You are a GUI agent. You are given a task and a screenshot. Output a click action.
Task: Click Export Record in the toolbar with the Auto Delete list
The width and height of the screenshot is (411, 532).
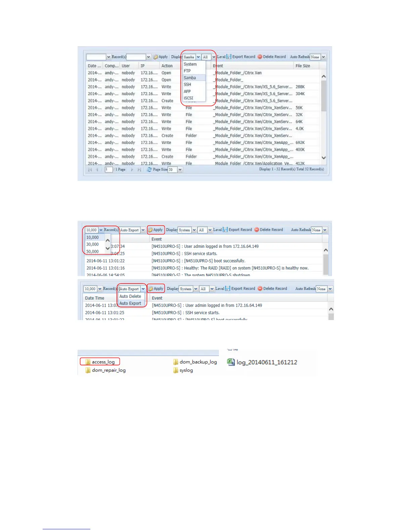(240, 289)
